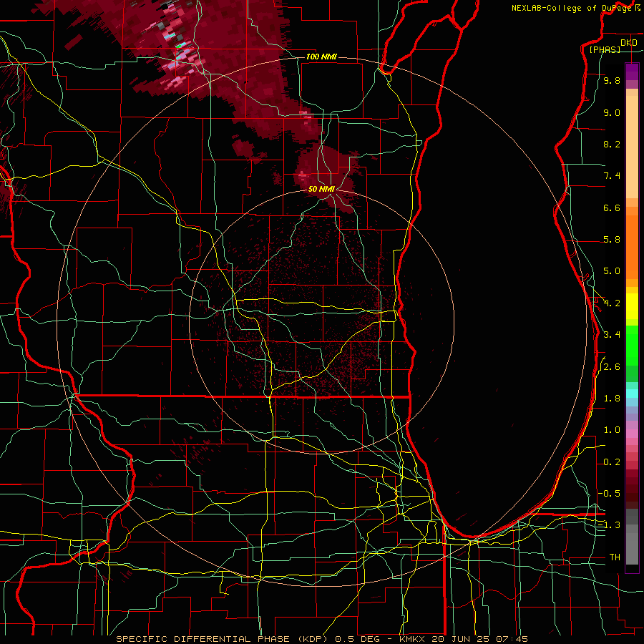Click the 0.2 legend value
The image size is (644, 644).
[612, 462]
